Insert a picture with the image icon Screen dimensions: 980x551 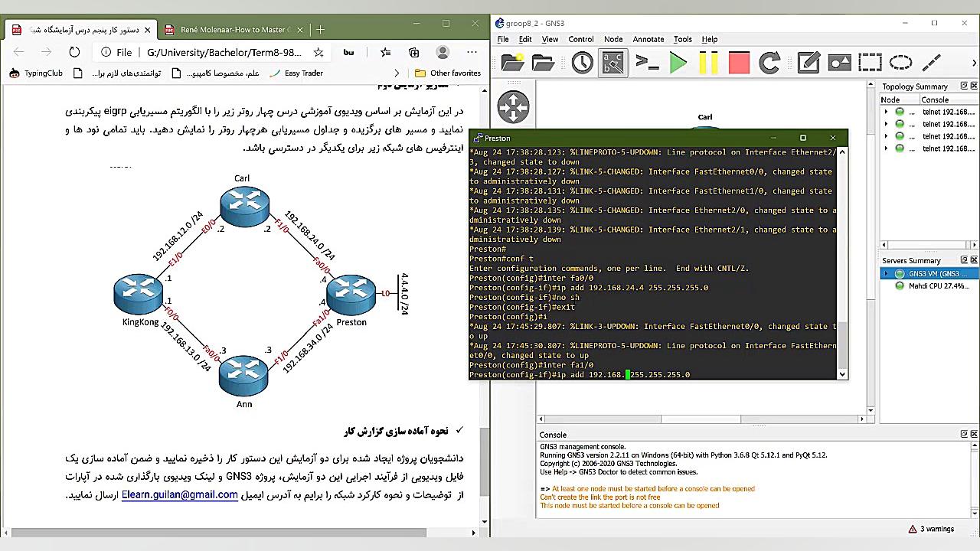click(838, 63)
